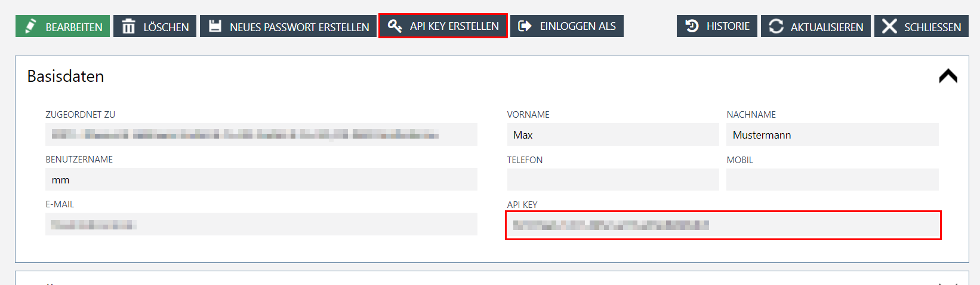Click the Vorname field containing Max
Screen dimensions: 980x285
pyautogui.click(x=612, y=135)
